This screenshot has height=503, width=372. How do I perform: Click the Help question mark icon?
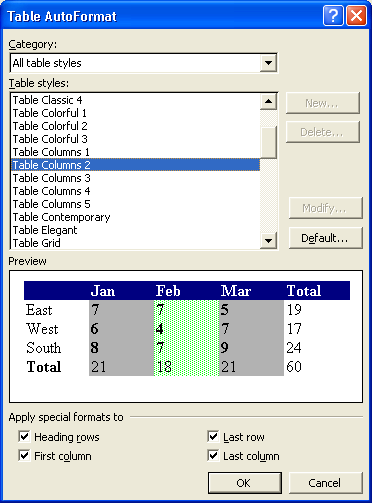point(333,15)
